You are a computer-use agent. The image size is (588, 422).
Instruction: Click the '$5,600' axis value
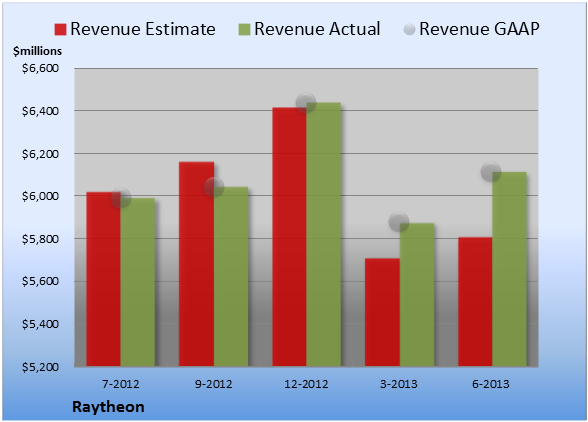pos(40,281)
